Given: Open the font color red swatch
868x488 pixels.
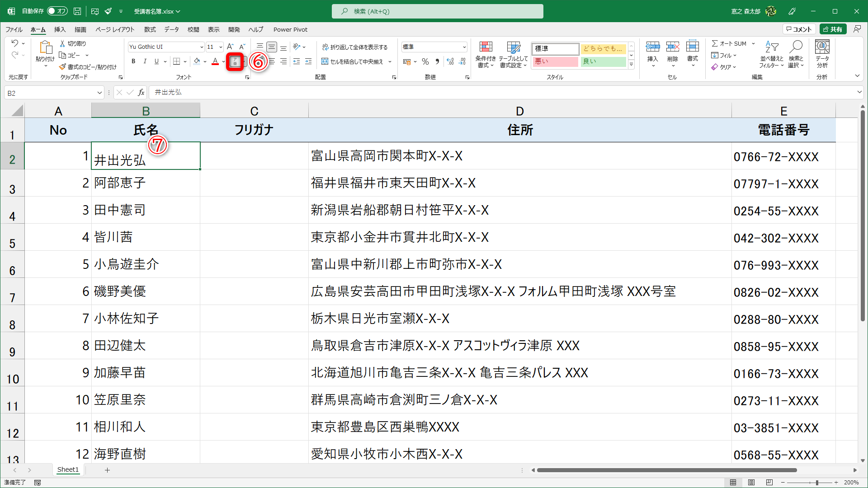Looking at the screenshot, I should 215,61.
